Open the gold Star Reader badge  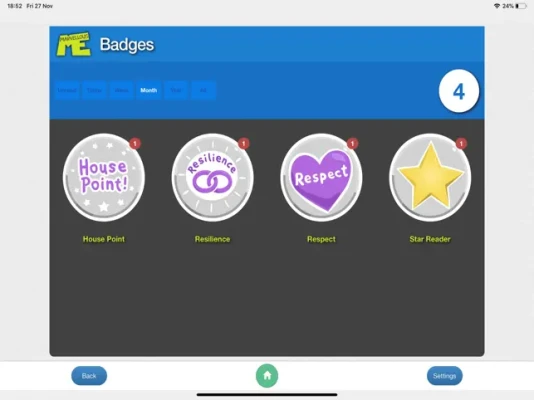click(430, 177)
